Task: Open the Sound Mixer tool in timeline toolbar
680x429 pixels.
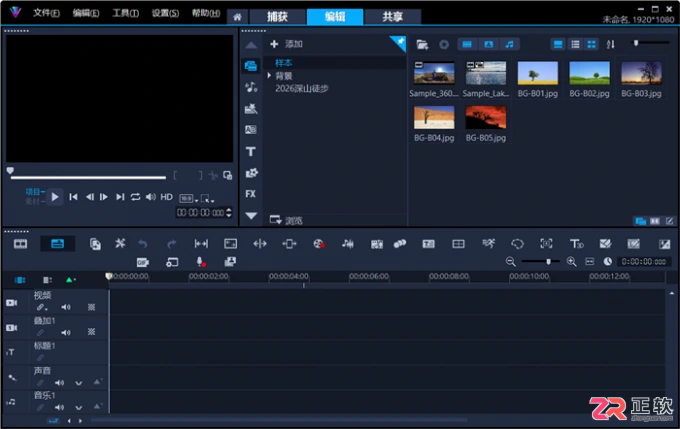Action: click(347, 244)
